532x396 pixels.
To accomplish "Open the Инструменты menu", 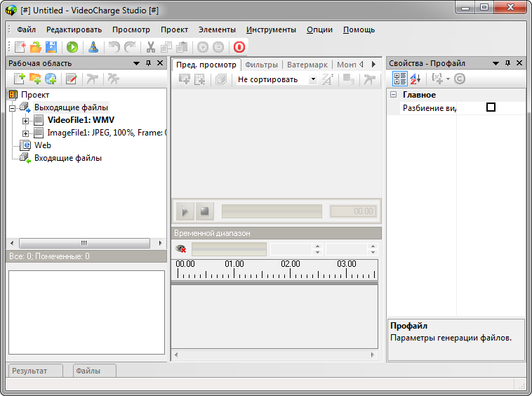I will pos(271,30).
